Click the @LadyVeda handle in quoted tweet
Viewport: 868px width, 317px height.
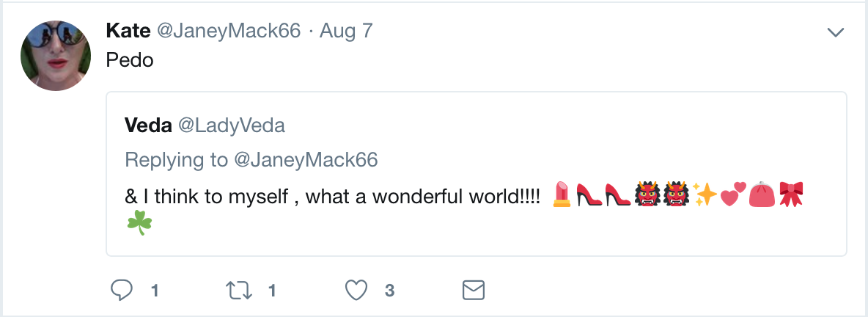232,125
